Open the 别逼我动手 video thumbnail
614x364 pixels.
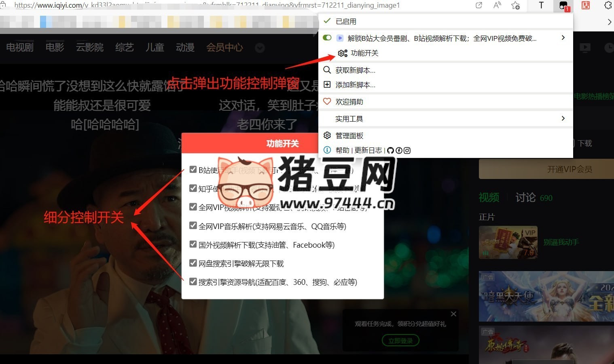(x=508, y=242)
